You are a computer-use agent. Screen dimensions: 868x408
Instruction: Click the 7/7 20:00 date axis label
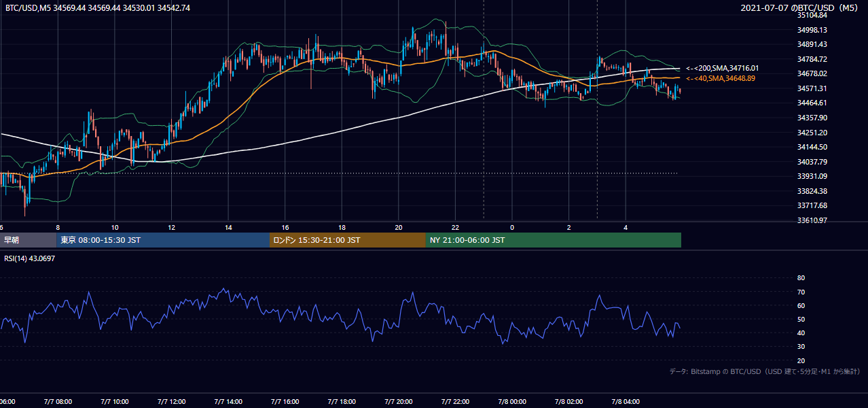pyautogui.click(x=399, y=402)
